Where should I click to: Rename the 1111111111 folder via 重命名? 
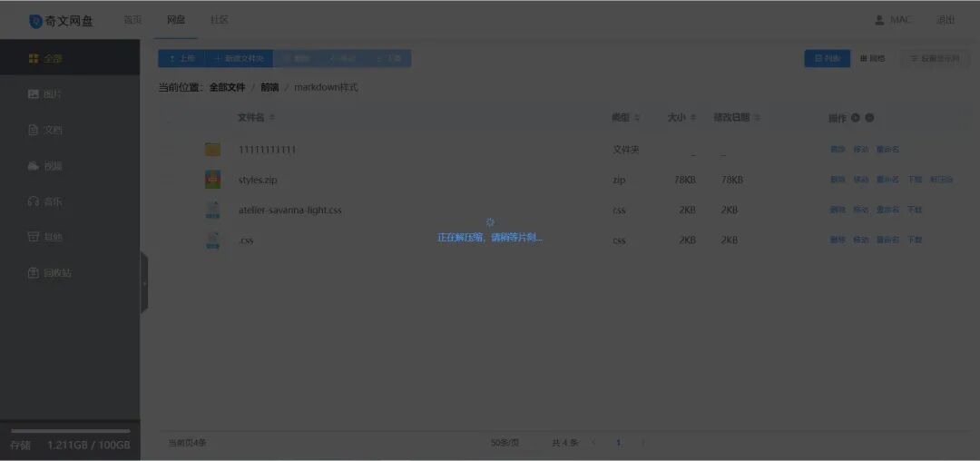click(887, 150)
